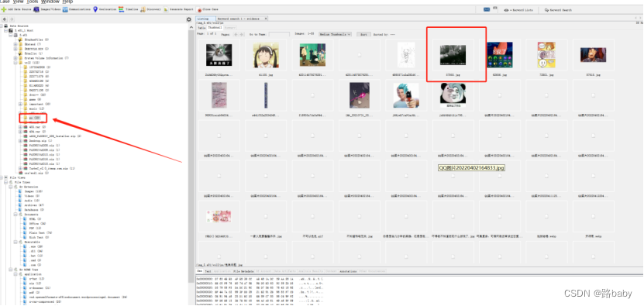This screenshot has height=306, width=644.
Task: Click the Go to Page field
Action: (279, 35)
